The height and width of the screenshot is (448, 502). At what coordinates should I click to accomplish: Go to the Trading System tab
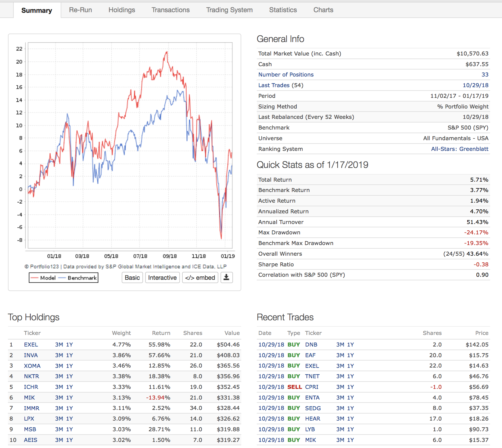click(229, 10)
